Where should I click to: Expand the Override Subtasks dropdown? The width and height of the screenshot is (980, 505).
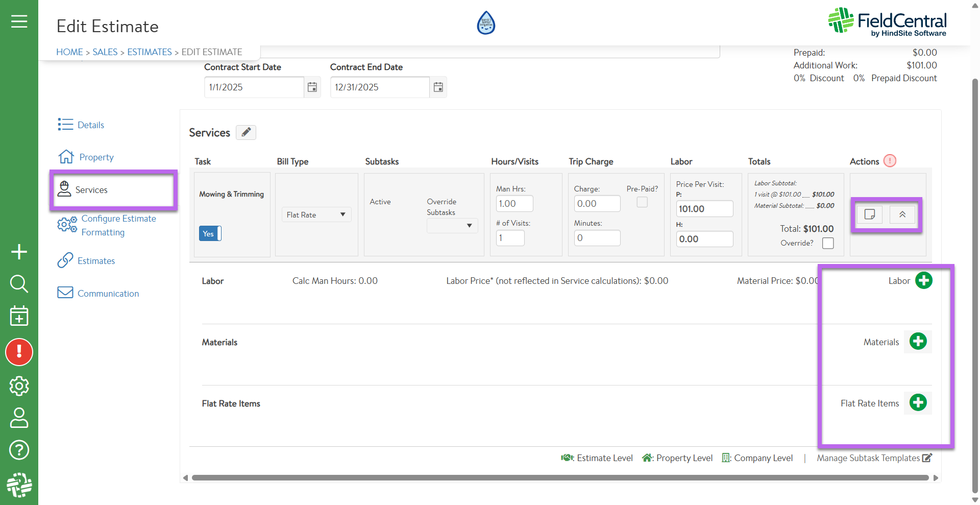coord(452,226)
